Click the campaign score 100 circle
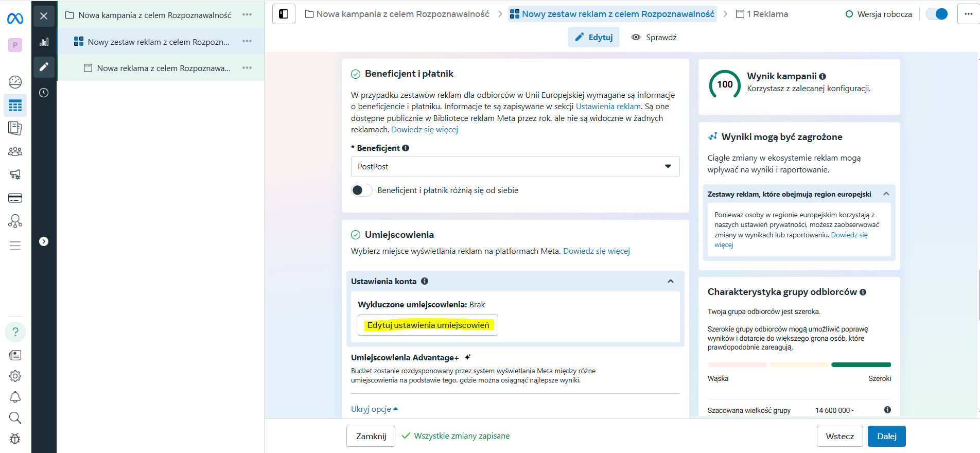The width and height of the screenshot is (980, 453). pyautogui.click(x=725, y=85)
